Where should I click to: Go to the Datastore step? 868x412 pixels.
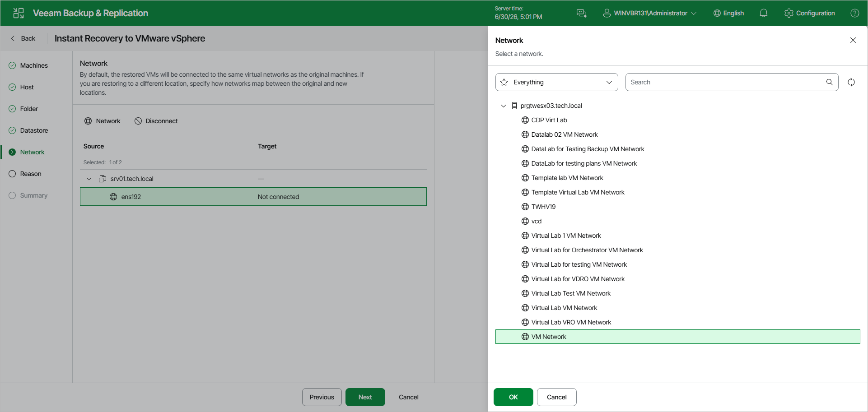28,130
